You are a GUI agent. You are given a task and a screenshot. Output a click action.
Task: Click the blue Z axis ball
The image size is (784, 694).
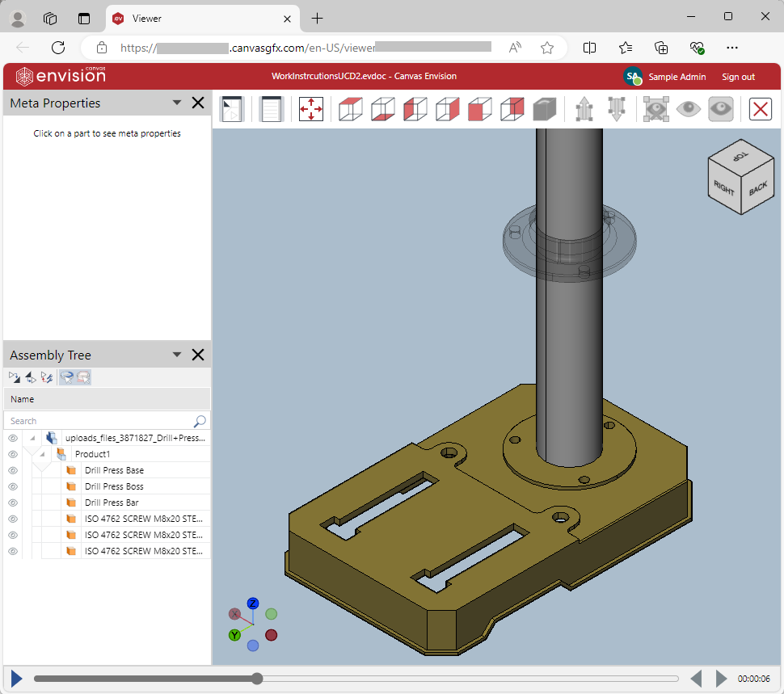pyautogui.click(x=253, y=604)
